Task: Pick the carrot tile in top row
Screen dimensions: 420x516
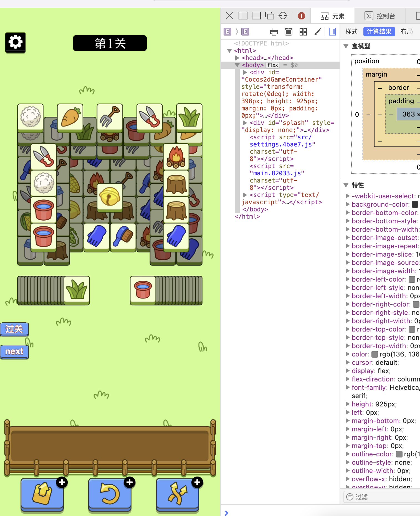Action: [70, 118]
